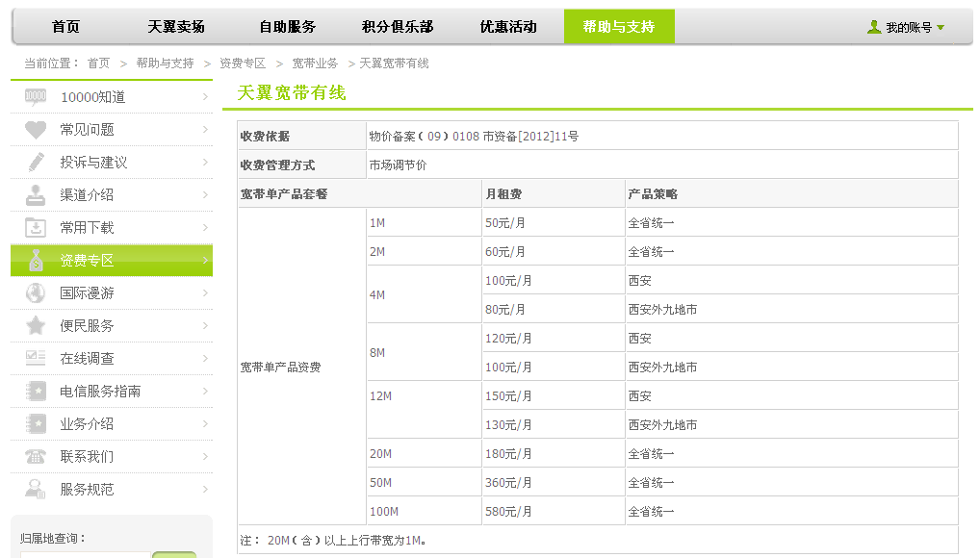
Task: Expand the 10000知道 sidebar chevron
Action: coord(206,97)
